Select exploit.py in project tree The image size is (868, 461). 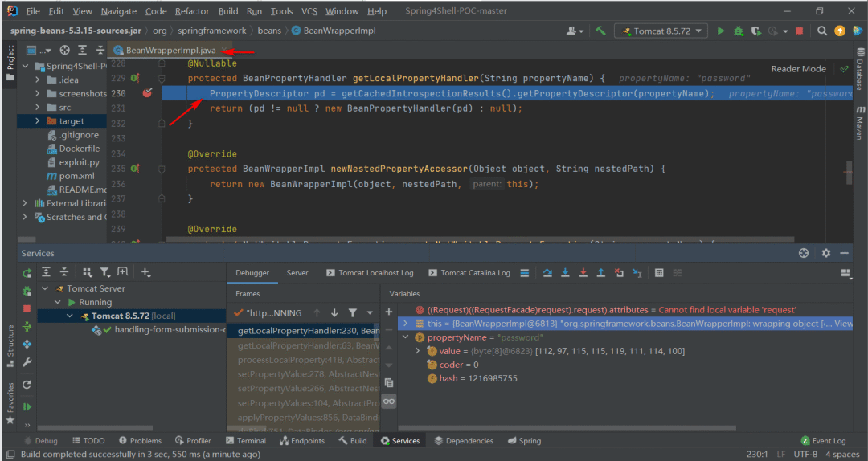[79, 162]
